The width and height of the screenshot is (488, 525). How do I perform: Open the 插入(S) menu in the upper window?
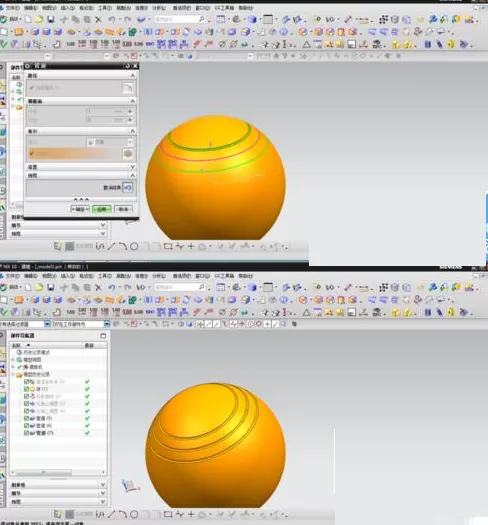(x=68, y=8)
